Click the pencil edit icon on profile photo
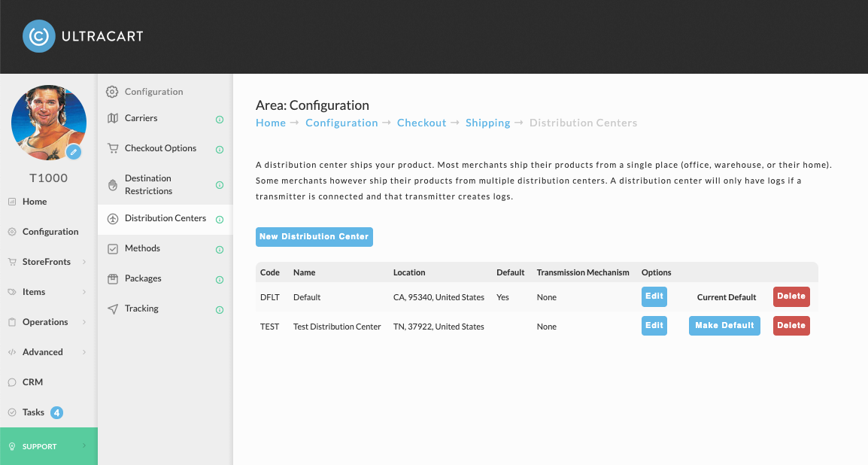Viewport: 868px width, 465px height. (x=74, y=152)
